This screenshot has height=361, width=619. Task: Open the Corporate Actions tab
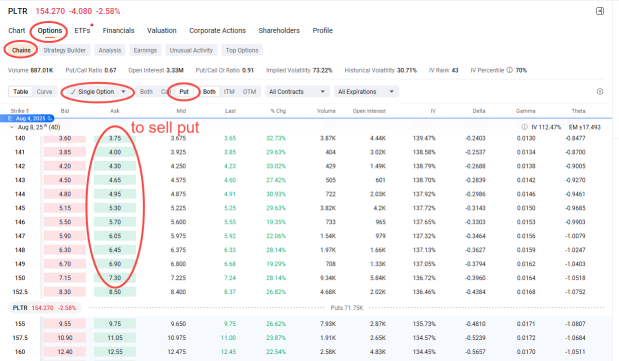click(x=218, y=30)
